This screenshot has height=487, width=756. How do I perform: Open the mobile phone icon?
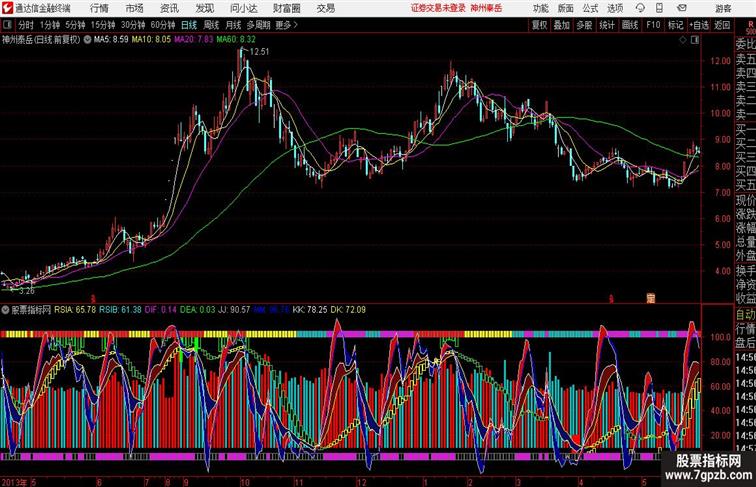(659, 8)
